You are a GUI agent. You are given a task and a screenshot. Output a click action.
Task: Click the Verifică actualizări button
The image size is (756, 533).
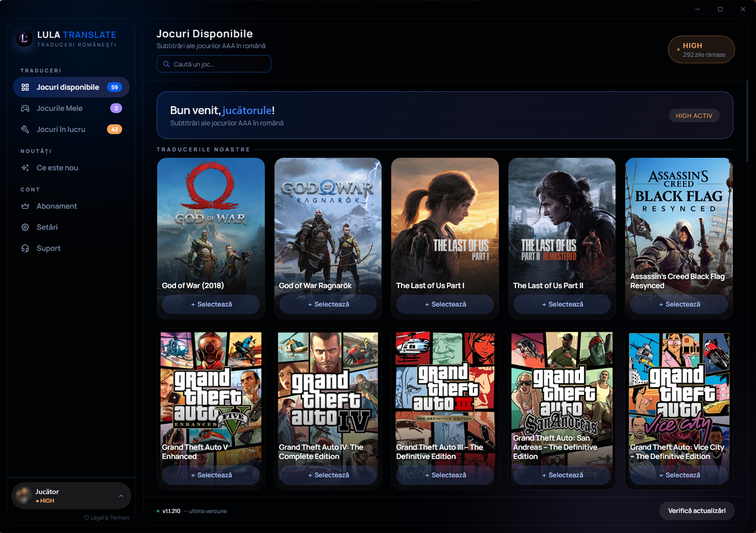coord(697,511)
